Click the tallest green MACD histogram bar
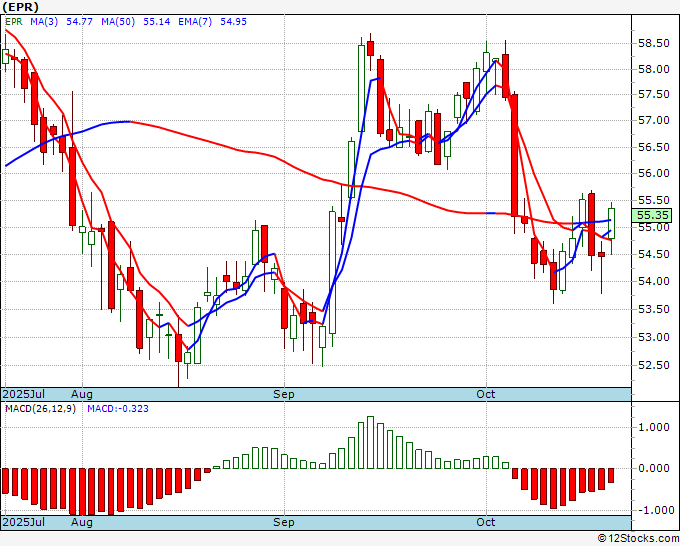 (370, 442)
